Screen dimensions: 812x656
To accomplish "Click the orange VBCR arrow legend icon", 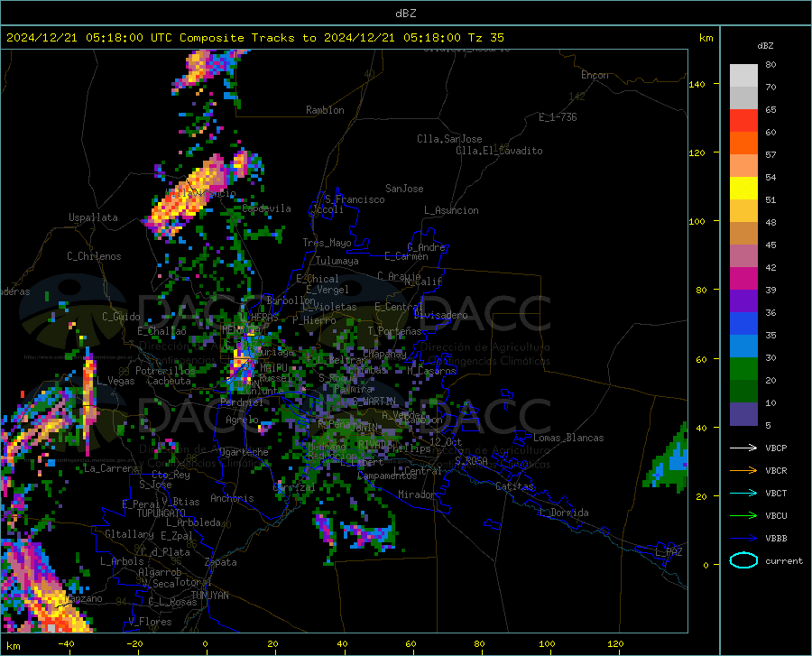I will [x=743, y=471].
